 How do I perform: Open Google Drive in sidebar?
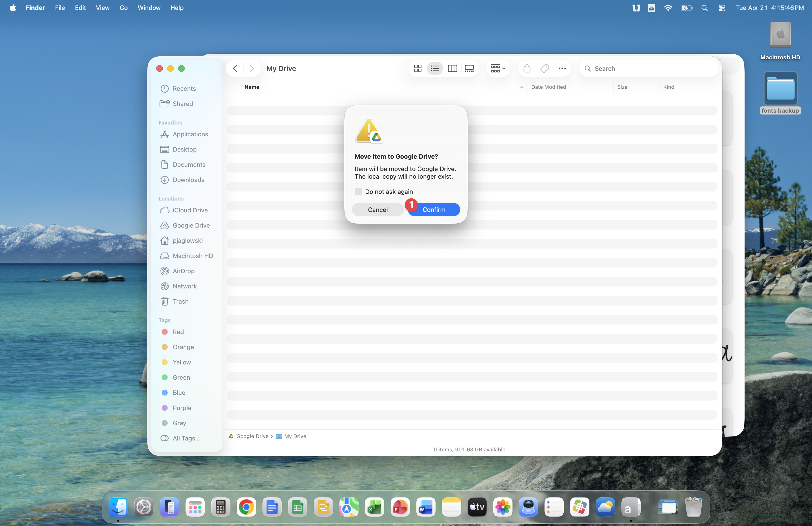pyautogui.click(x=191, y=225)
